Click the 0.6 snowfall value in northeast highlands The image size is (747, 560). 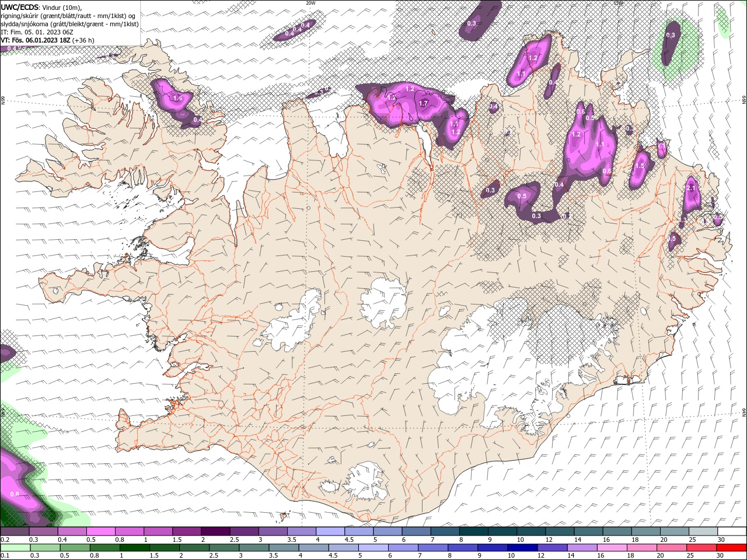point(607,171)
